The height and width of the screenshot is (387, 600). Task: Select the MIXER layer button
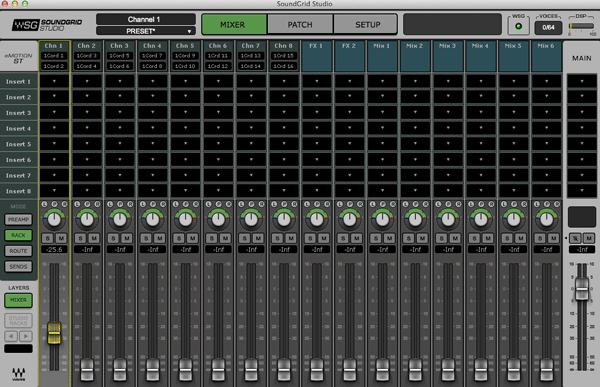[18, 300]
